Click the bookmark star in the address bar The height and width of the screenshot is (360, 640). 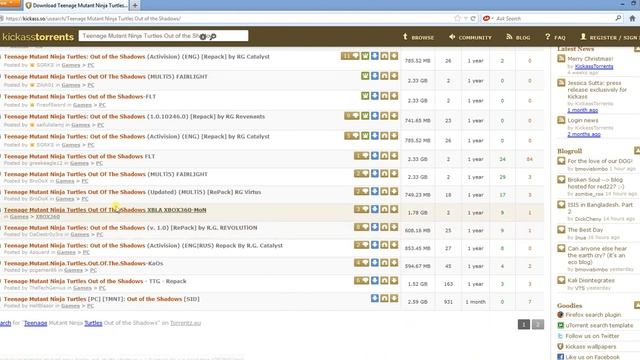tap(457, 18)
